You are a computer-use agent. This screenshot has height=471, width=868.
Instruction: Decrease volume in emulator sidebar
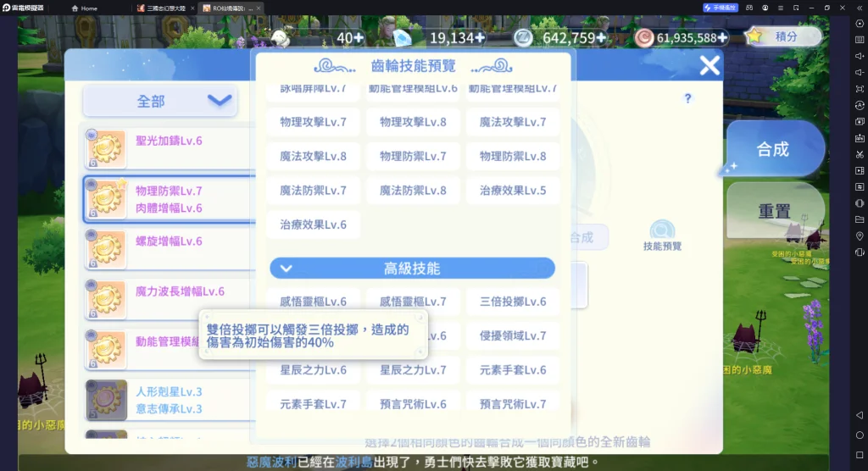point(860,73)
